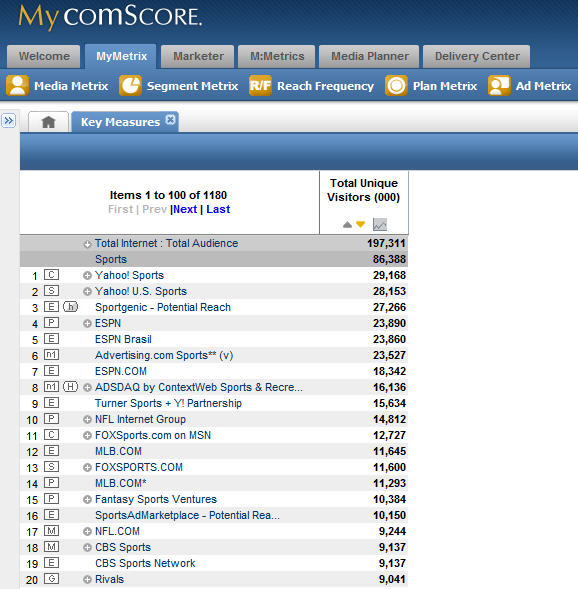The image size is (578, 589).
Task: Sort visitors ascending with up arrow
Action: [347, 225]
